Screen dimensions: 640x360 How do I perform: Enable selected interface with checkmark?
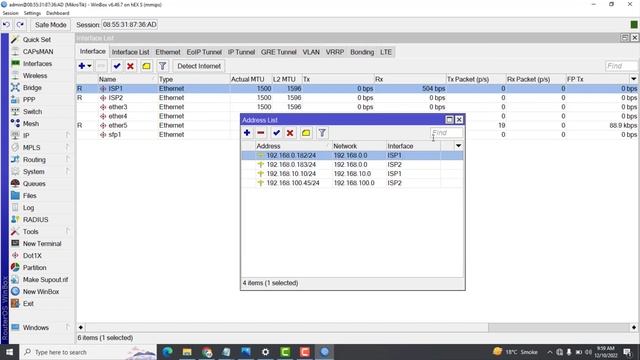117,66
